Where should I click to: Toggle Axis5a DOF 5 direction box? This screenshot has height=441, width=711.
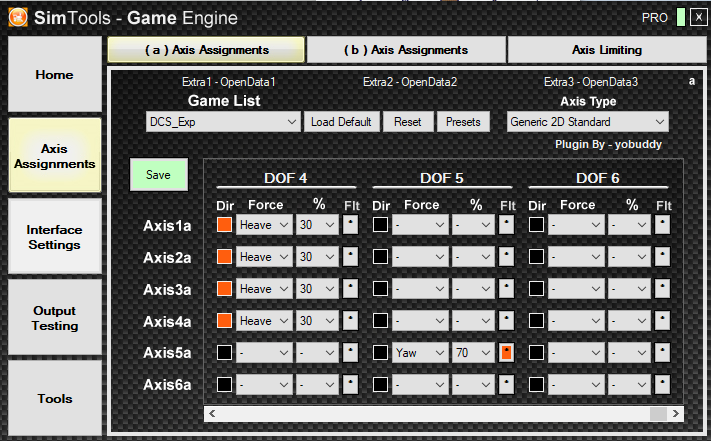pyautogui.click(x=380, y=353)
